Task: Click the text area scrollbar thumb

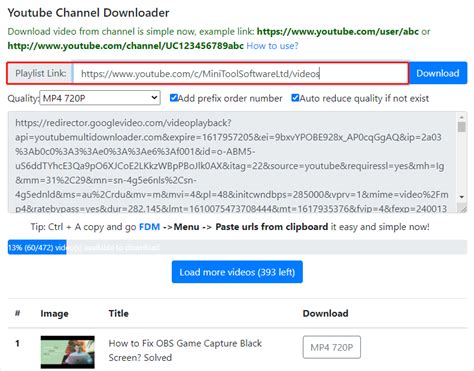Action: [x=462, y=127]
